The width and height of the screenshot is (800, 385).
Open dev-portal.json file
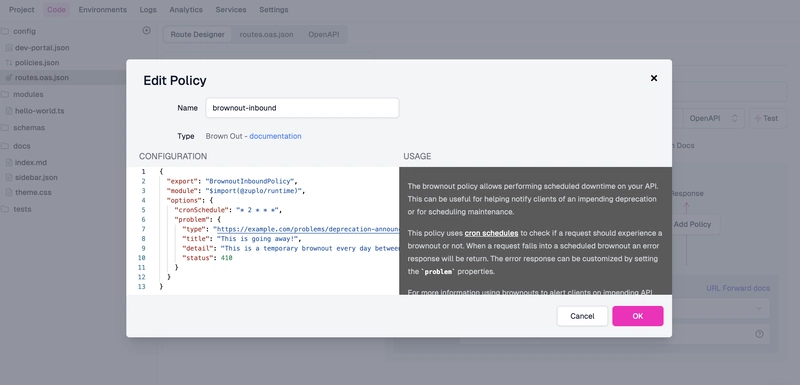(x=42, y=47)
